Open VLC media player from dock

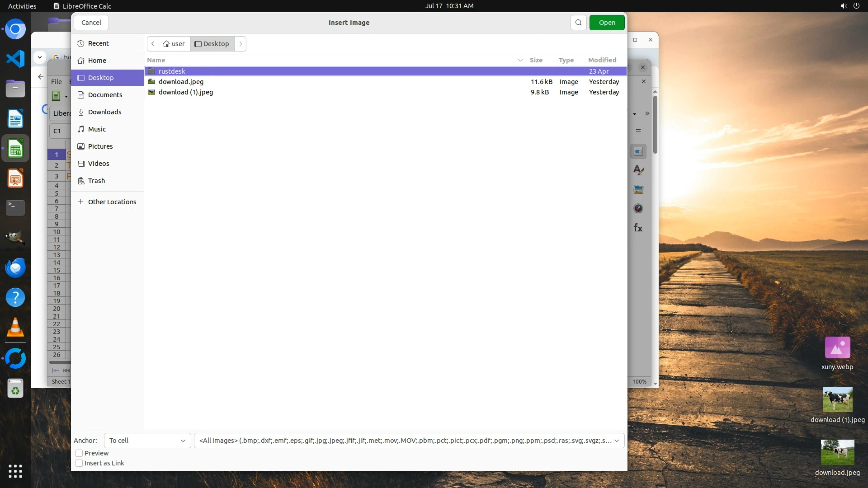coord(15,328)
